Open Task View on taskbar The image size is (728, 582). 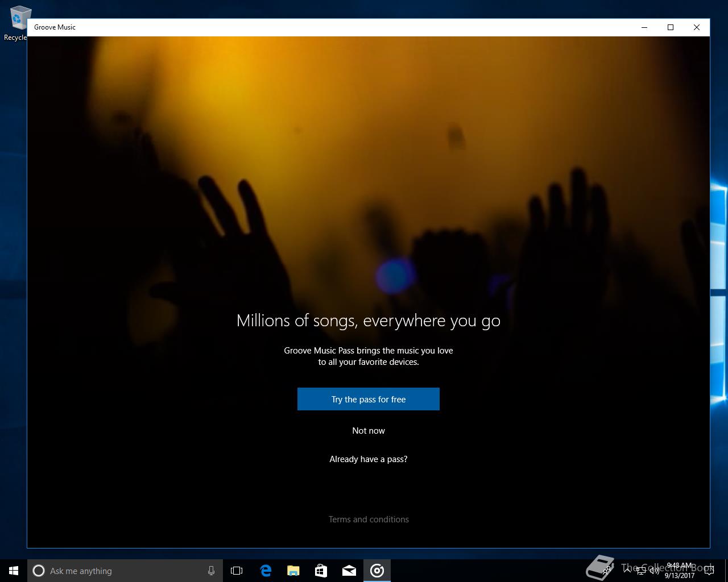click(237, 571)
